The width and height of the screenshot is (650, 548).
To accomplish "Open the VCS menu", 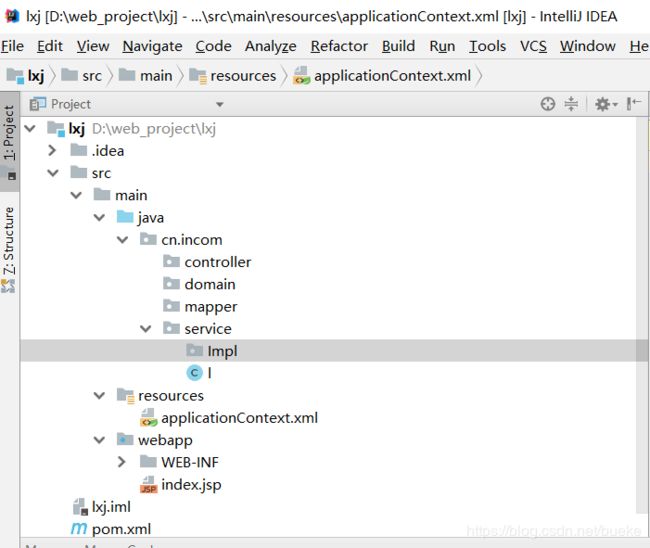I will point(533,46).
